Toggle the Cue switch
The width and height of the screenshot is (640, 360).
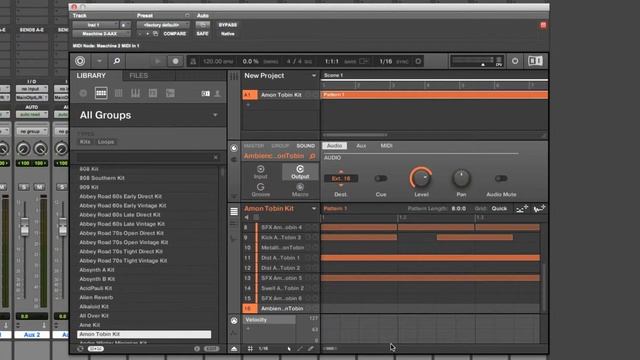380,178
